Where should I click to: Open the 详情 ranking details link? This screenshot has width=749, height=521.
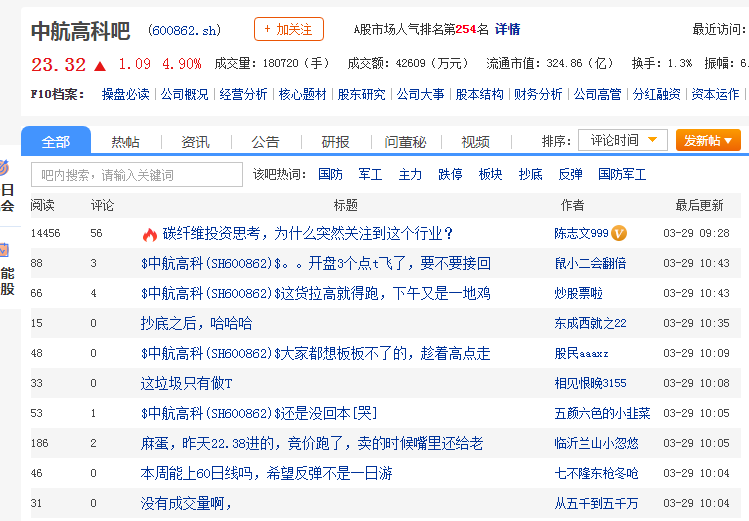(x=507, y=30)
